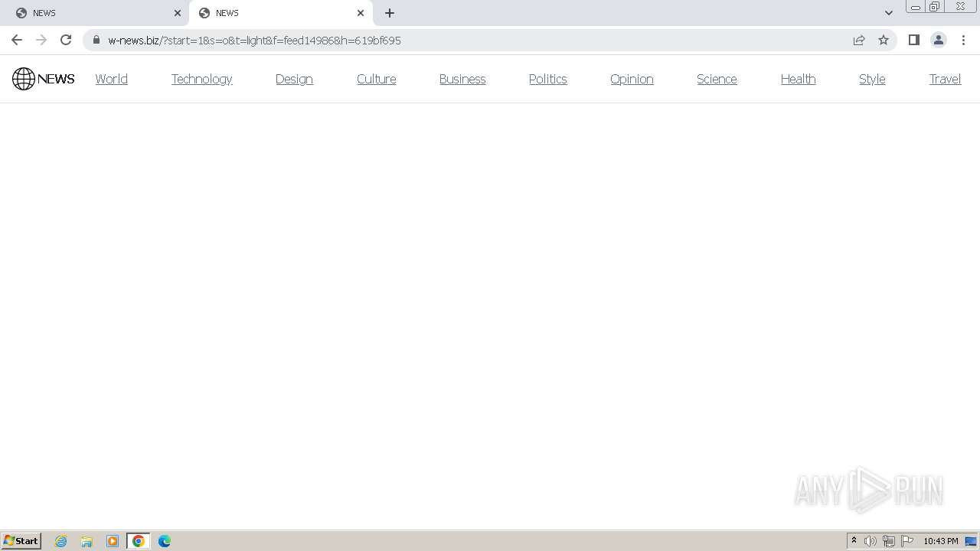
Task: Open the Culture section
Action: [x=377, y=79]
